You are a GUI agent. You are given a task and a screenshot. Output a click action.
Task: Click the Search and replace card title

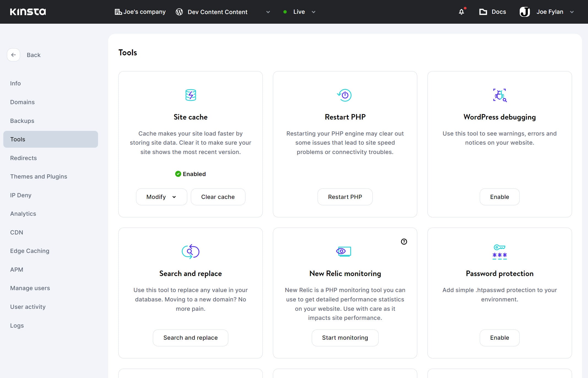click(190, 273)
